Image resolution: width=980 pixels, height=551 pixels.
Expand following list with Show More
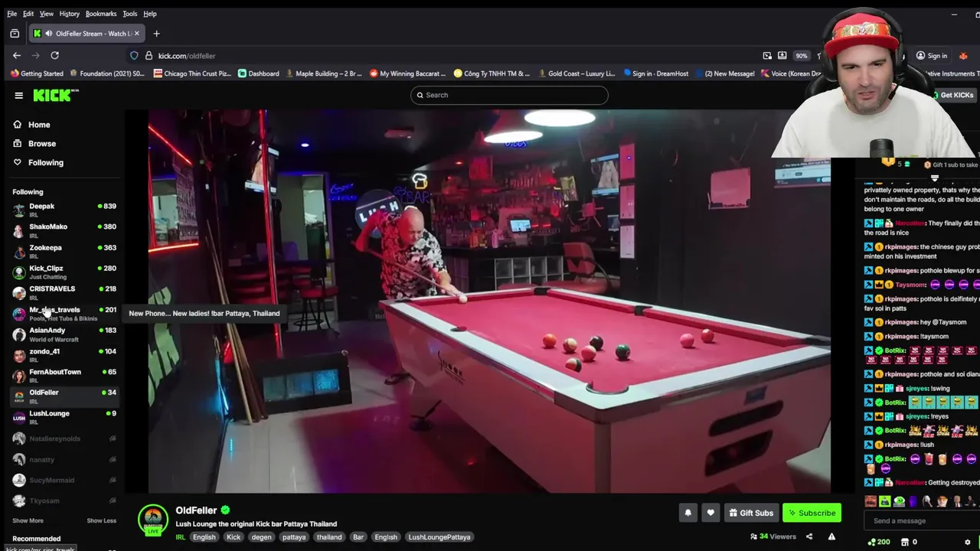click(x=28, y=520)
